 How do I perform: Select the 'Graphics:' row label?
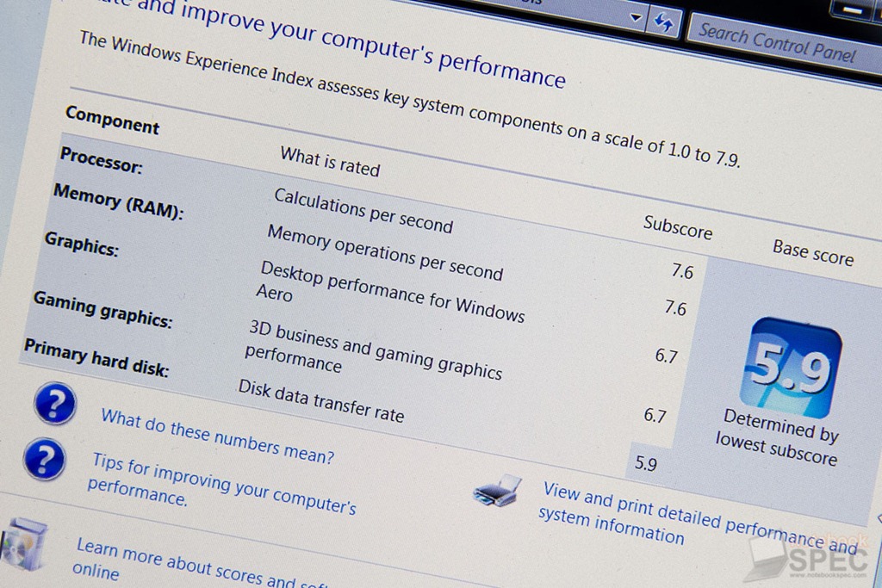(x=82, y=244)
